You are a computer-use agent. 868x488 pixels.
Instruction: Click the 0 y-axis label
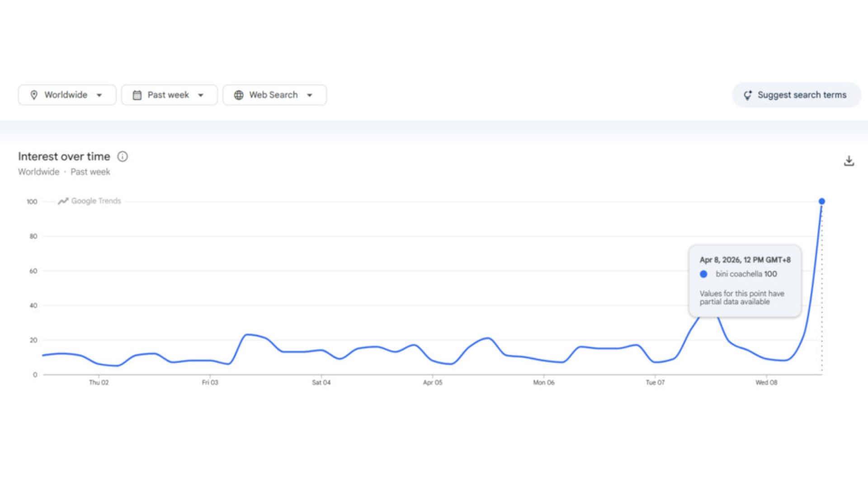click(x=35, y=375)
